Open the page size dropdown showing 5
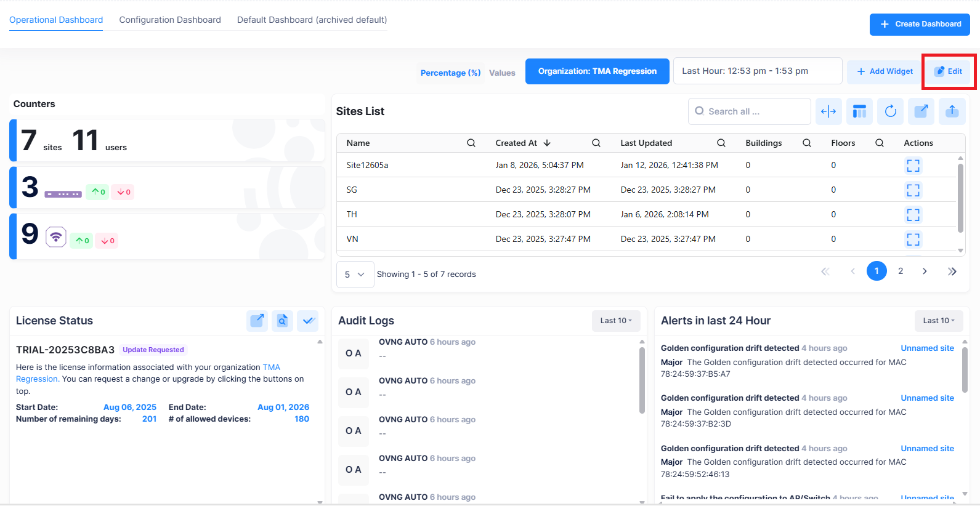This screenshot has height=506, width=980. click(x=355, y=275)
